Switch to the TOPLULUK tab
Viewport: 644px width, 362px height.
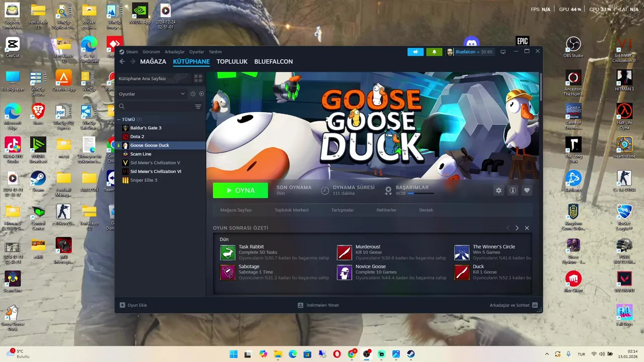pyautogui.click(x=232, y=61)
